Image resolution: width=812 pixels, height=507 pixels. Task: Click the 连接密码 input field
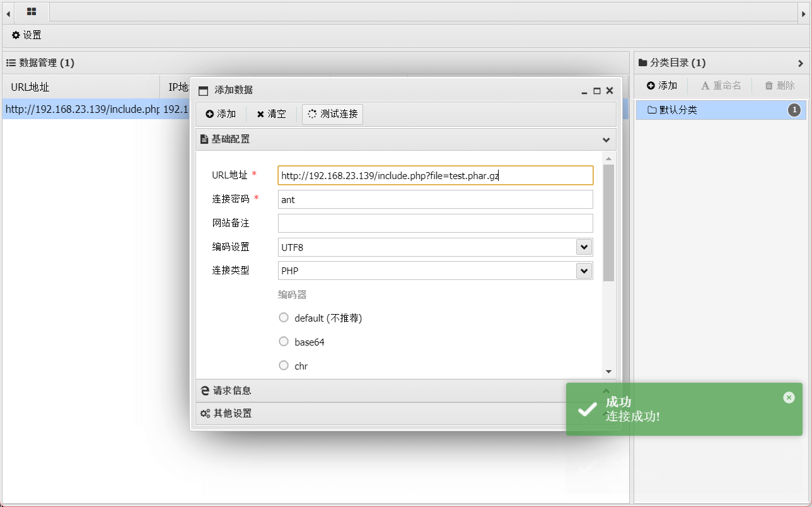(435, 199)
